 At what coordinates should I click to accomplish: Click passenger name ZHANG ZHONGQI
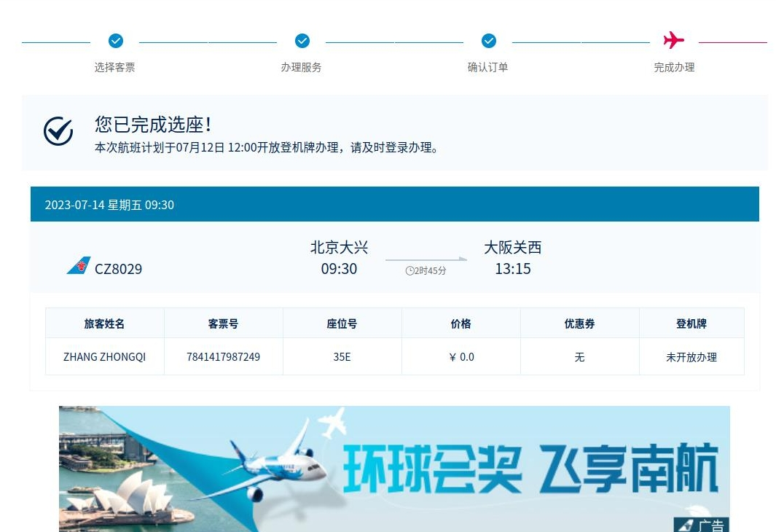click(x=104, y=357)
